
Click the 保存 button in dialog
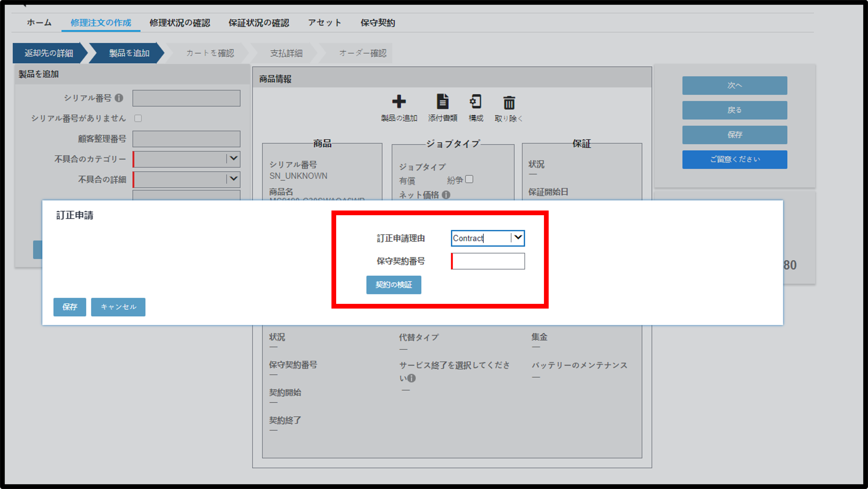(x=70, y=307)
